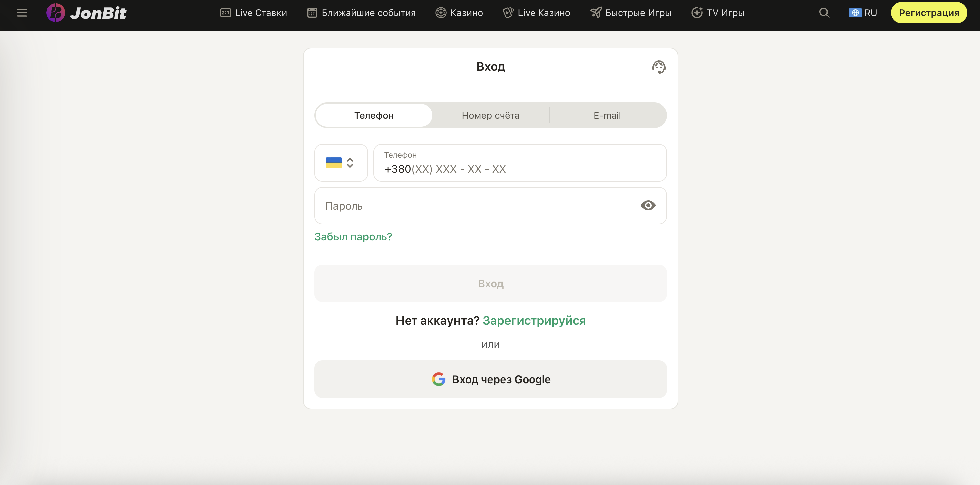Switch to Номер счёта login tab

pyautogui.click(x=490, y=115)
